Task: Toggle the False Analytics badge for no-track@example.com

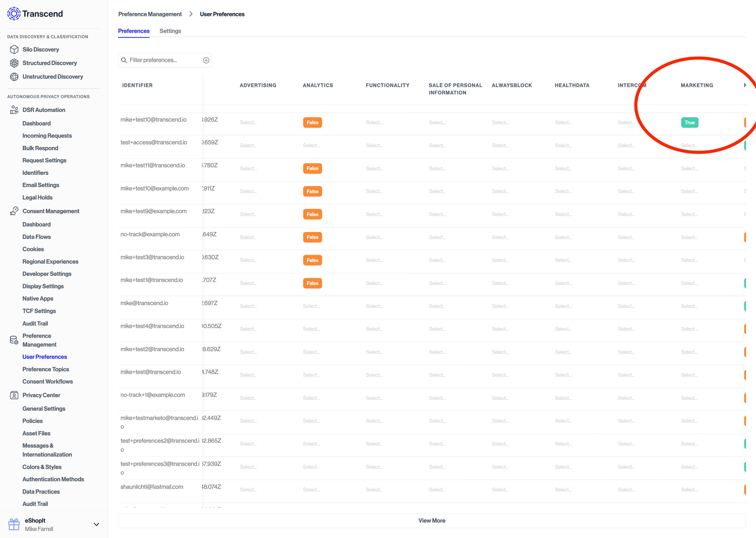Action: click(x=312, y=237)
